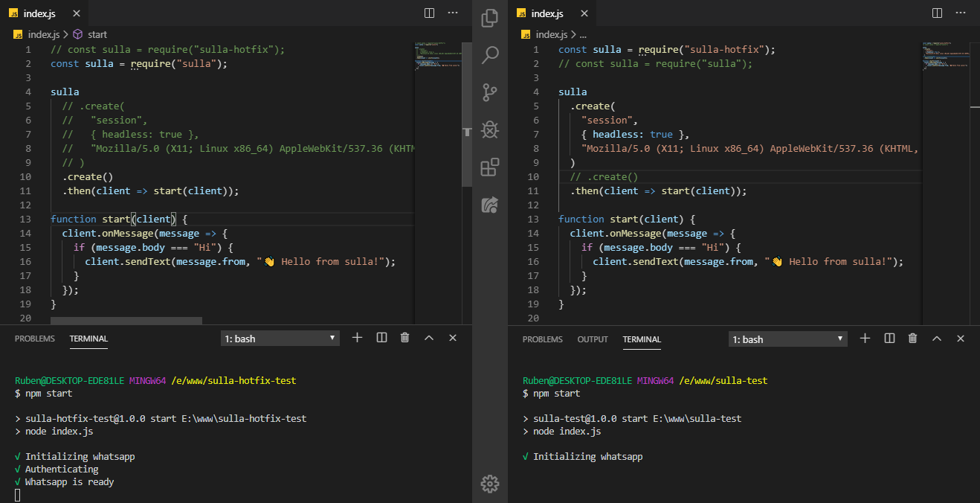
Task: Click the left editor horizontal scrollbar
Action: tap(126, 321)
